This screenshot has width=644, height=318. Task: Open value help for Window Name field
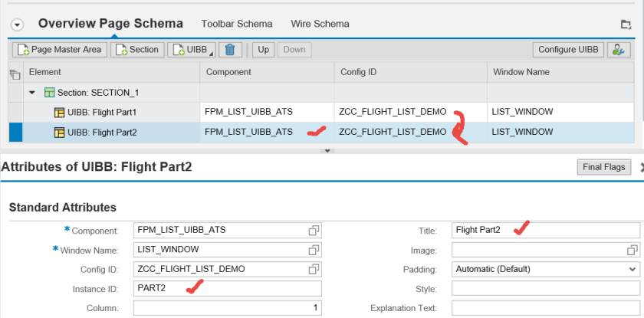click(313, 250)
